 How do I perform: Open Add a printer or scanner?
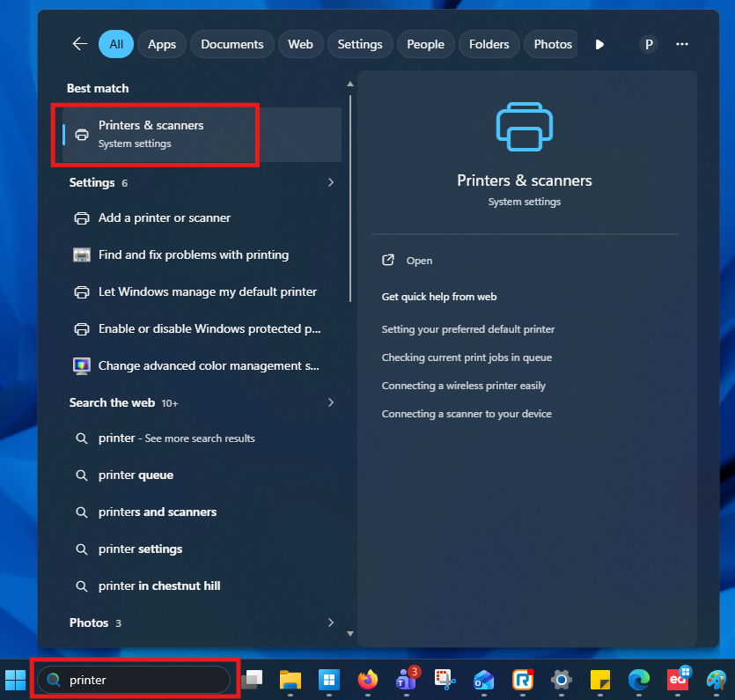point(202,218)
